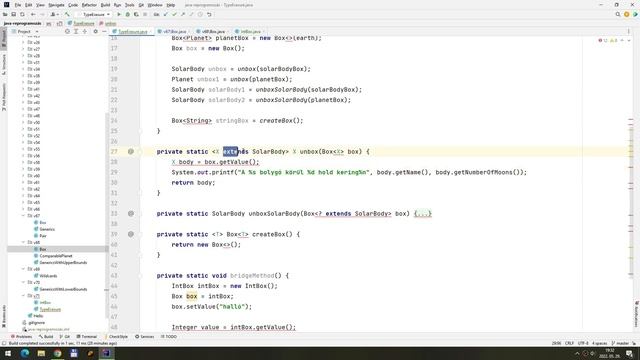Image resolution: width=640 pixels, height=360 pixels.
Task: Click editor vertical scrollbar error stripe
Action: pyautogui.click(x=631, y=184)
